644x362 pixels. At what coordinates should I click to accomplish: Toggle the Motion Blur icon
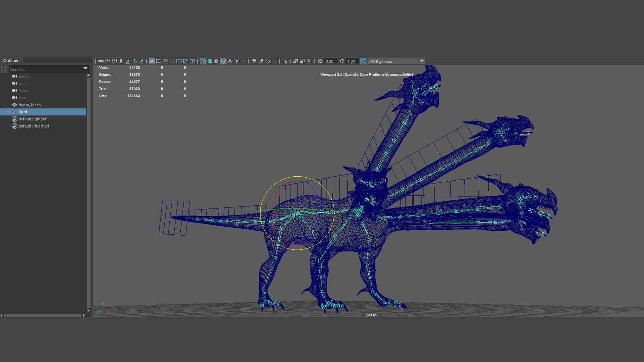[x=261, y=61]
